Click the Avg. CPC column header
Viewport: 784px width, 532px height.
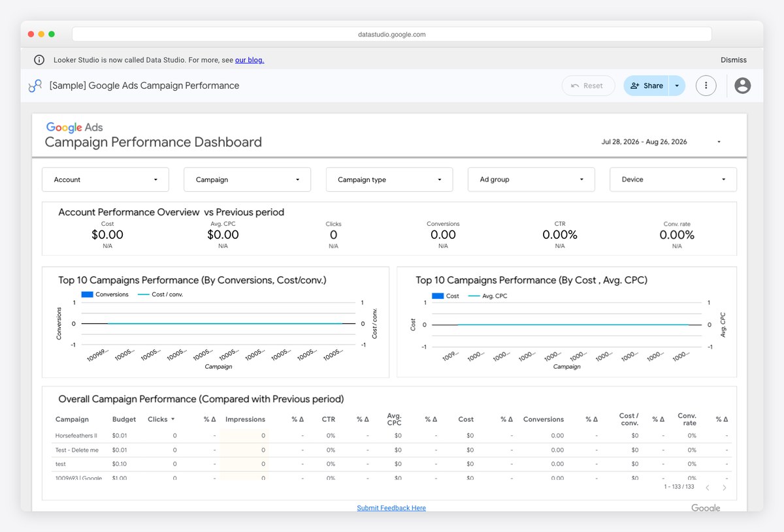[394, 419]
